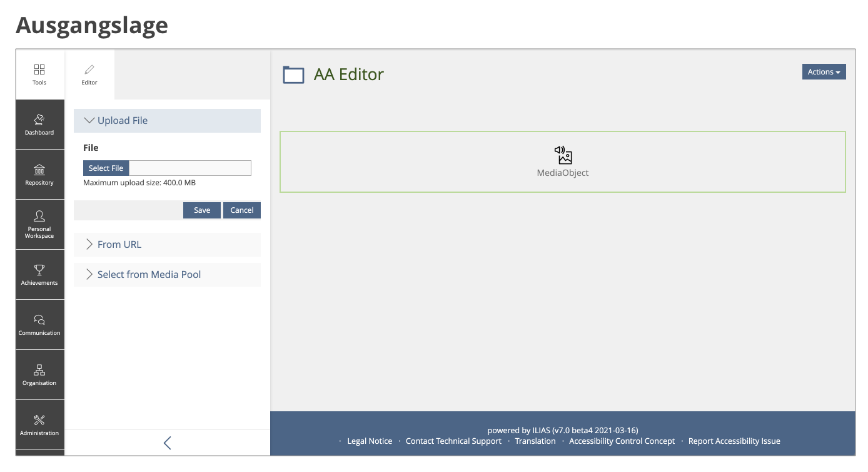Click the AA Editor page title
The image size is (868, 472).
click(349, 74)
